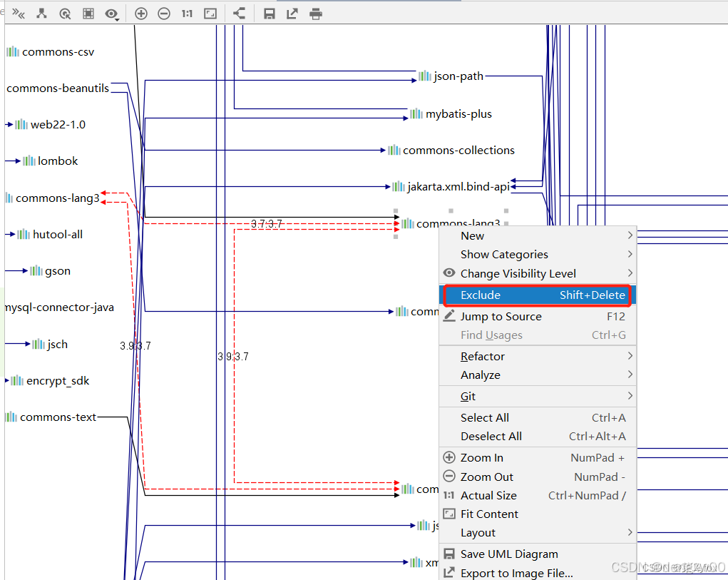The width and height of the screenshot is (728, 580).
Task: Expand the Git submenu
Action: pyautogui.click(x=538, y=397)
